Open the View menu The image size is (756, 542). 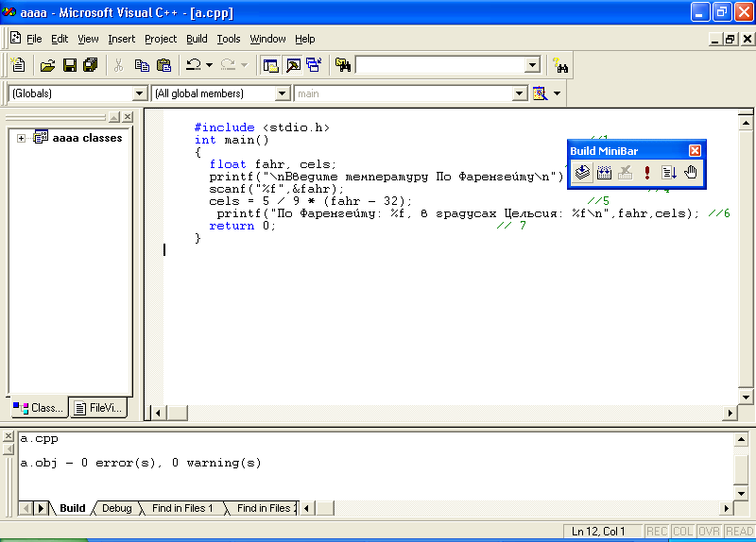pyautogui.click(x=88, y=39)
